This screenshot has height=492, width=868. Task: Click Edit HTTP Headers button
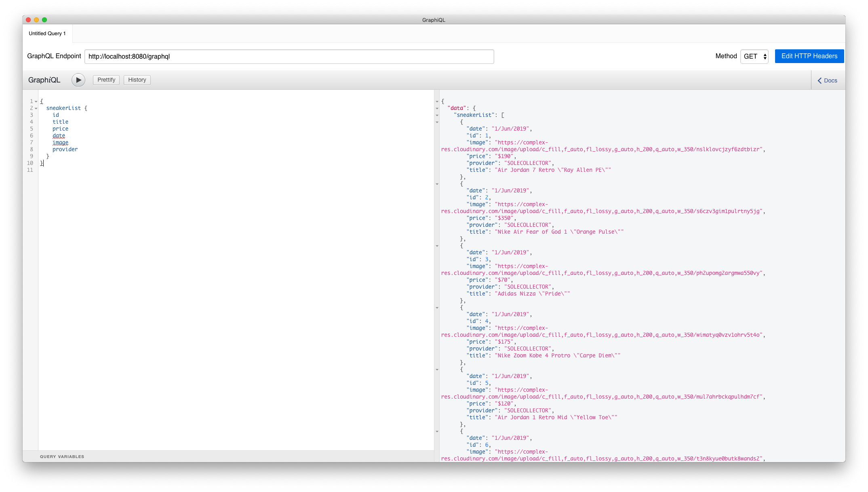(809, 56)
